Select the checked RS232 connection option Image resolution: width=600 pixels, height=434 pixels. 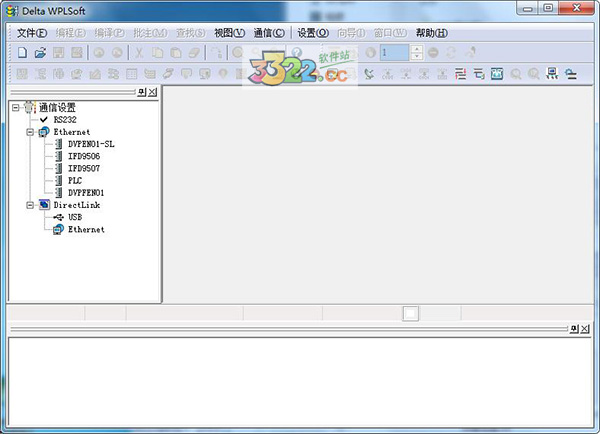click(x=65, y=120)
